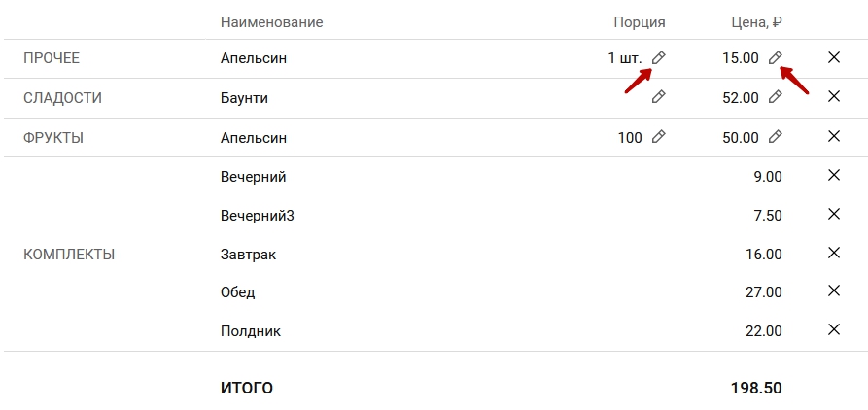
Task: Remove Баунти row with X icon
Action: point(834,97)
